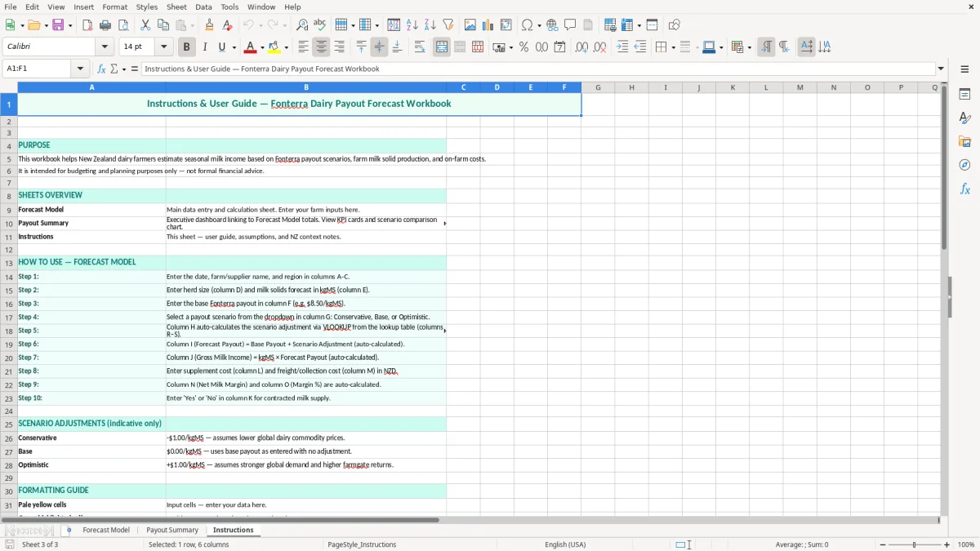Open the Function Wizard
Viewport: 980px width, 551px height.
click(101, 69)
